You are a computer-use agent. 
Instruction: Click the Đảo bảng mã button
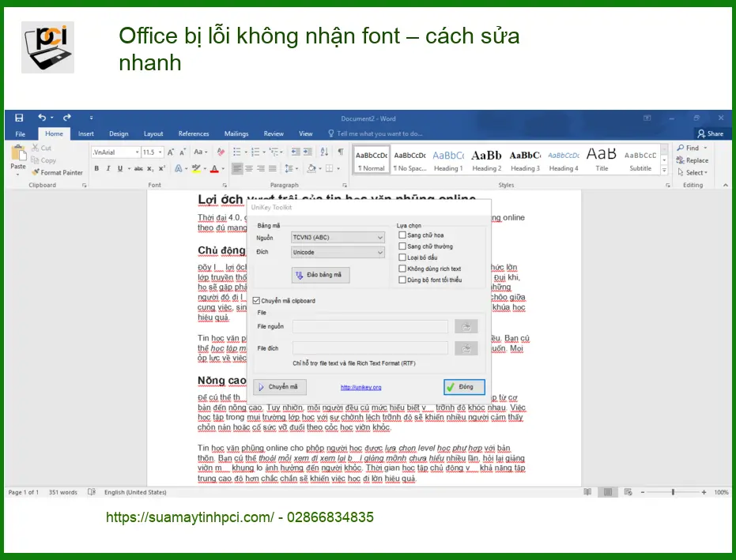tap(321, 275)
